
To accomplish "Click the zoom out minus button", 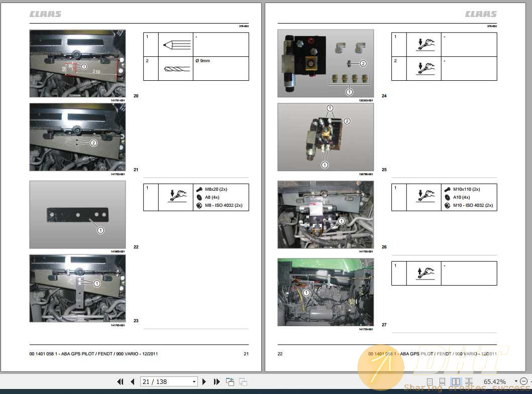I will [x=523, y=381].
